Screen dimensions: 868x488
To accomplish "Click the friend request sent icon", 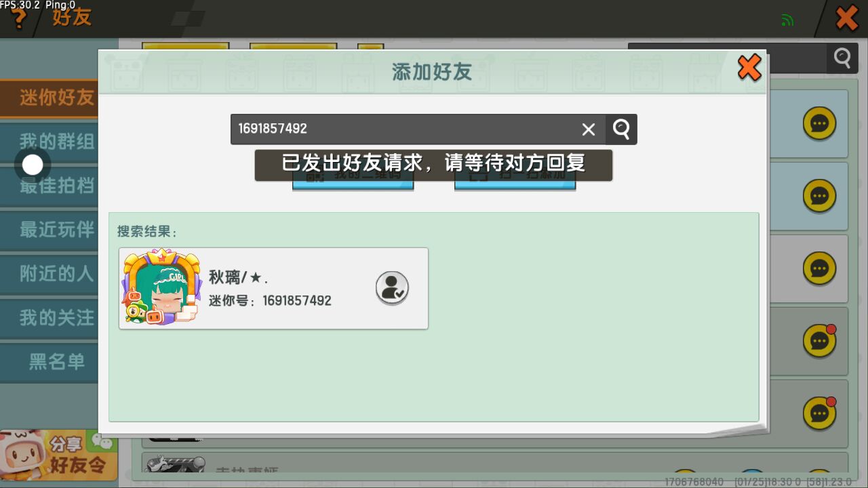I will pos(392,288).
